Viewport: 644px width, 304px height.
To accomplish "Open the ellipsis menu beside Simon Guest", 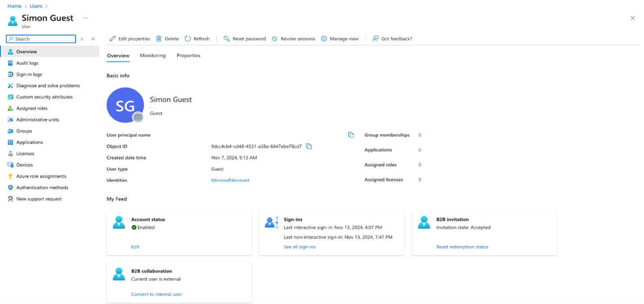I will (x=85, y=17).
